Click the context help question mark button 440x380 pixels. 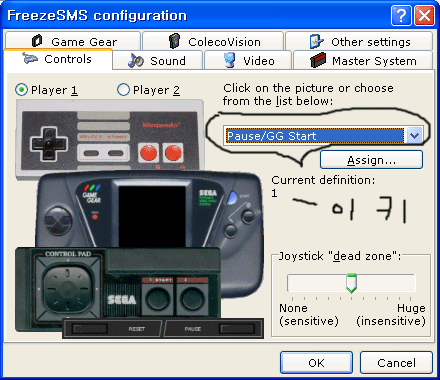coord(401,16)
